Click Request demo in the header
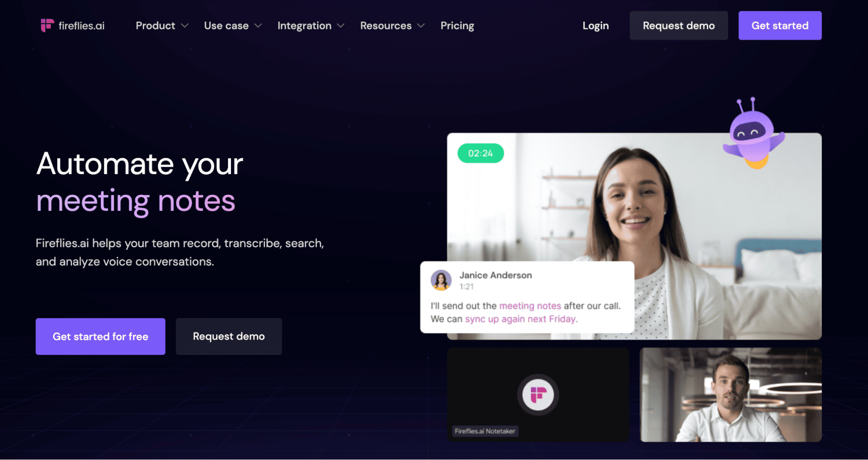 pyautogui.click(x=679, y=26)
